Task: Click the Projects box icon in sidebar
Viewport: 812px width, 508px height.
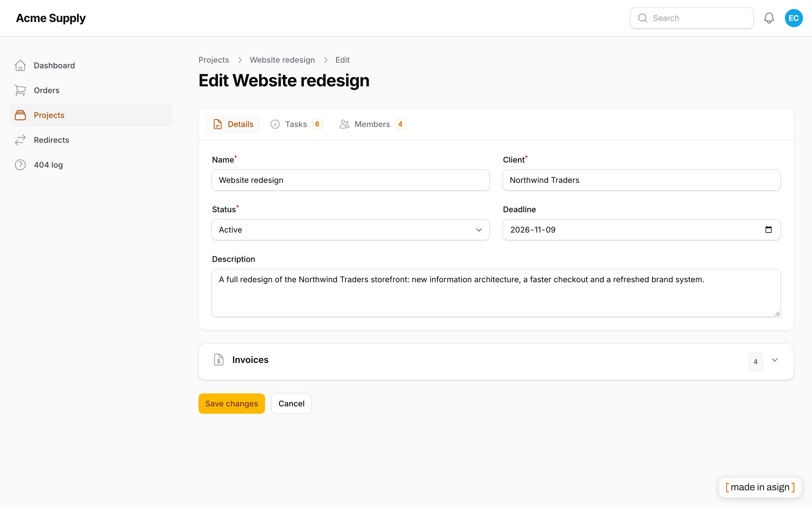Action: click(x=20, y=115)
